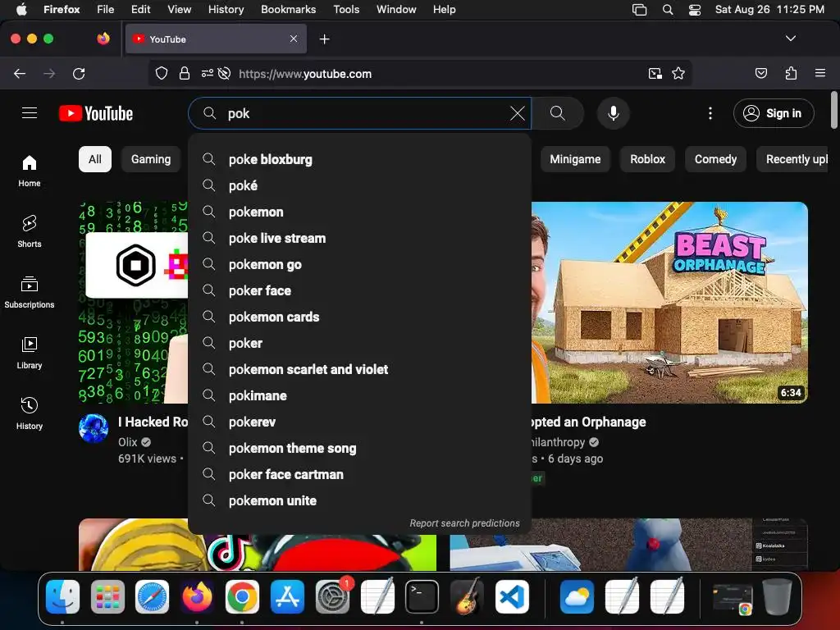The image size is (840, 630).
Task: Reload the page in Firefox
Action: coord(79,73)
